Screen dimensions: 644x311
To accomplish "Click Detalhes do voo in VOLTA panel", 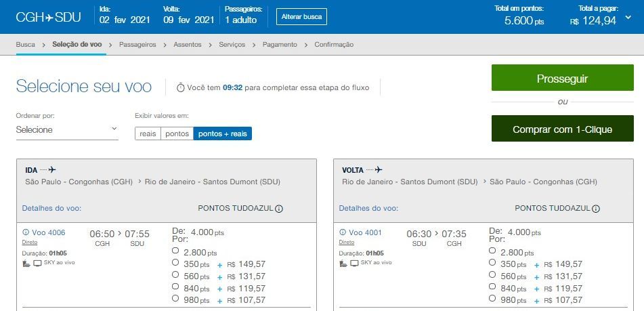I will coord(368,208).
